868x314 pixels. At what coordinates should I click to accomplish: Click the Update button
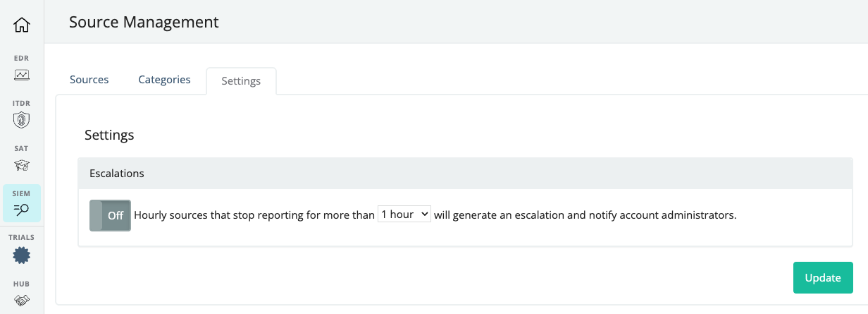tap(823, 278)
